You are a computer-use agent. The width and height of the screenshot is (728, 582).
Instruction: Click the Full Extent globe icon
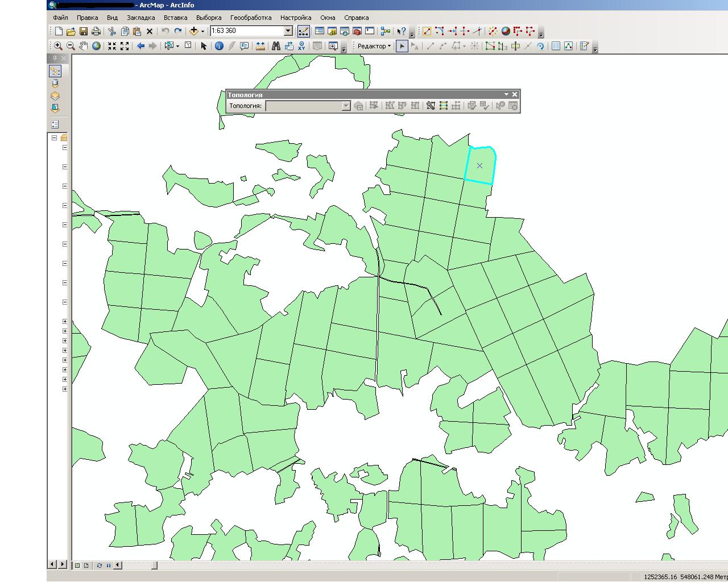pos(97,46)
